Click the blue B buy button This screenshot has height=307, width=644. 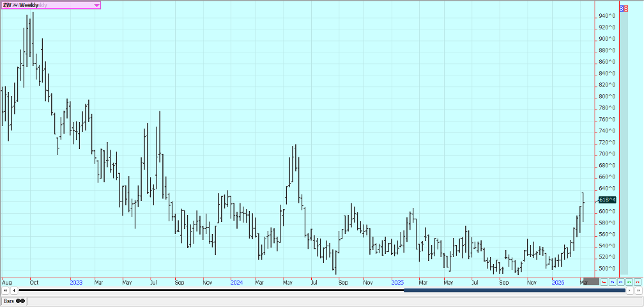pos(623,8)
